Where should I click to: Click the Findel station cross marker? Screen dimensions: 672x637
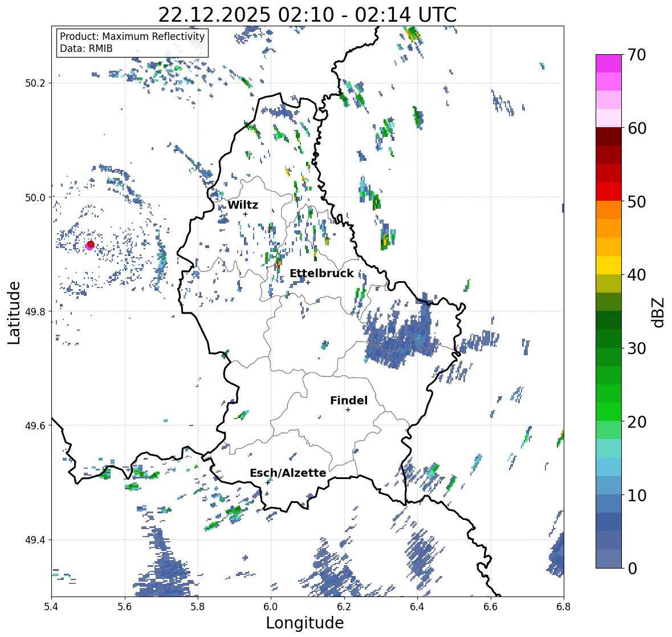348,410
